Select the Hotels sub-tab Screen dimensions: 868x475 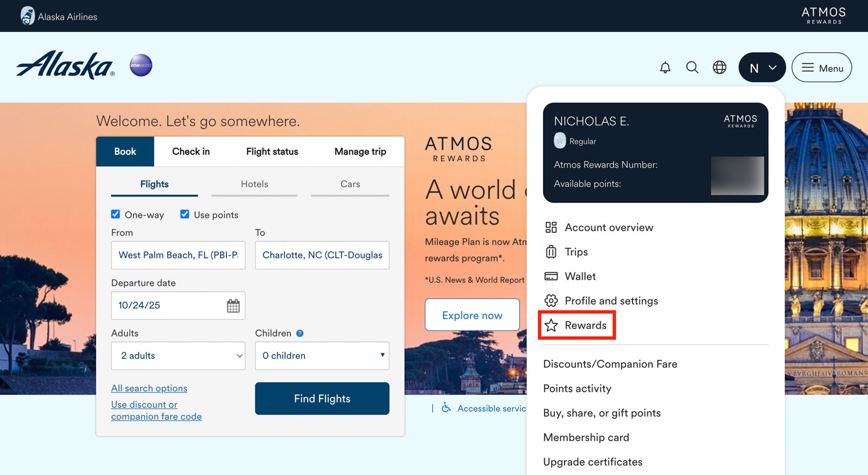coord(254,185)
